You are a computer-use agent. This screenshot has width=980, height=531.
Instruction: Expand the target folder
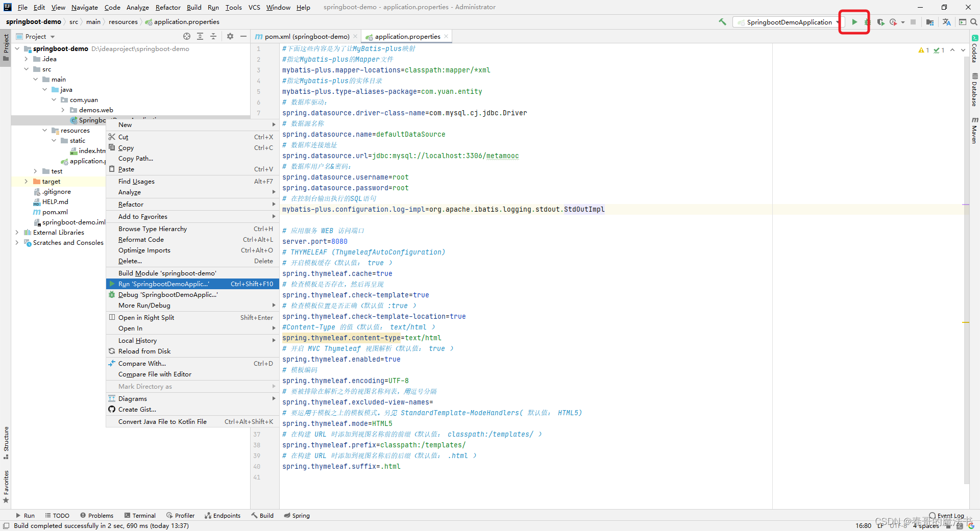(x=27, y=181)
